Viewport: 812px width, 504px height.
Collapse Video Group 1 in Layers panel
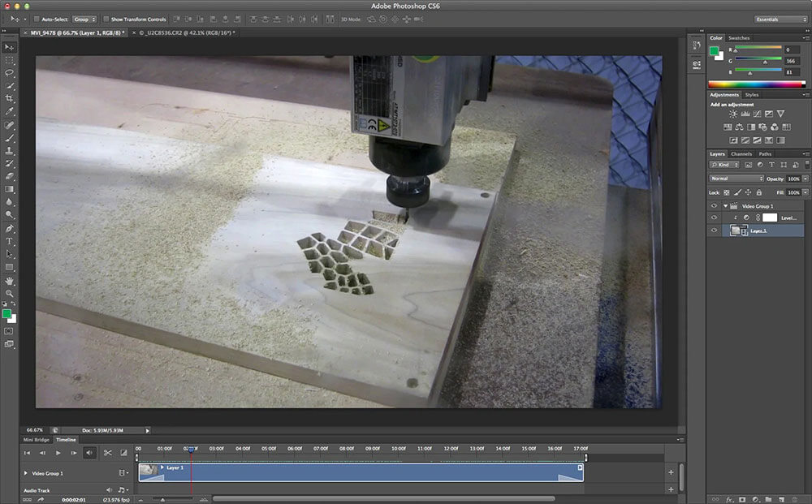(x=725, y=206)
